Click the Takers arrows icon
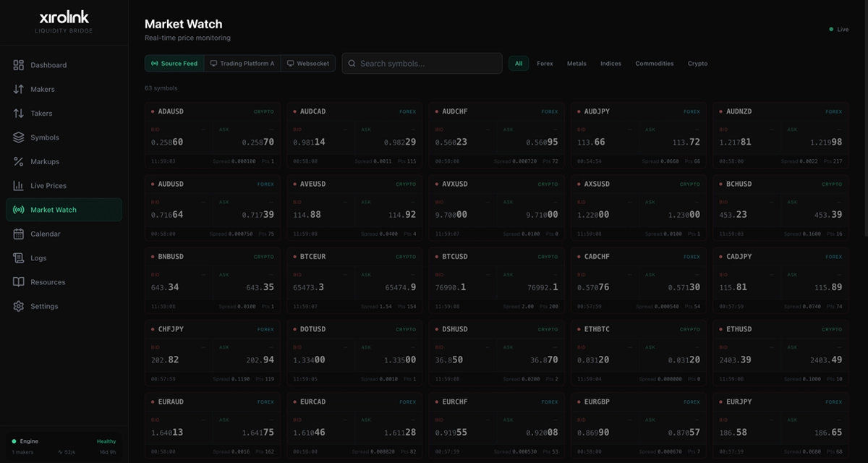868x463 pixels. click(x=19, y=114)
